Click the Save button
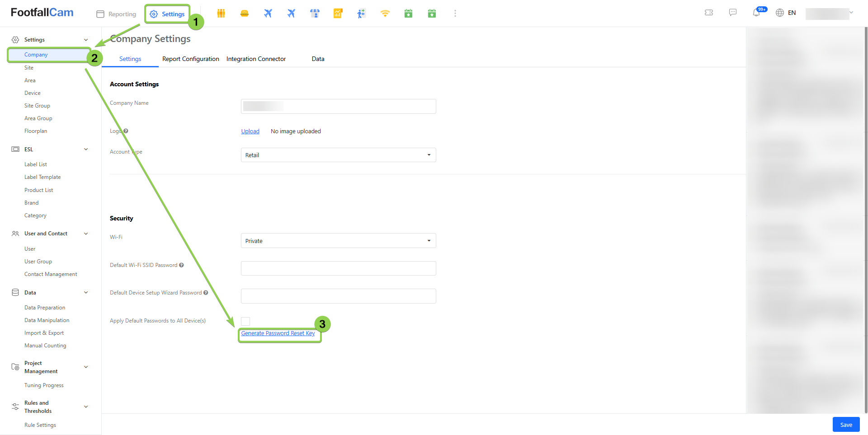Image resolution: width=868 pixels, height=435 pixels. 846,425
